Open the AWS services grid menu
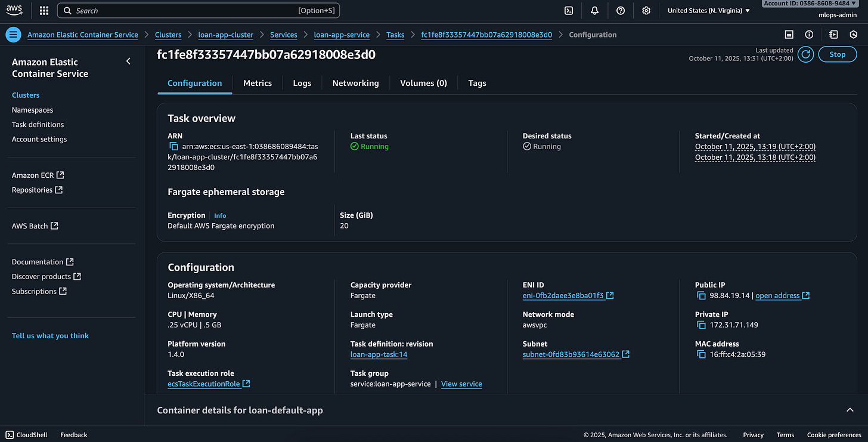The width and height of the screenshot is (868, 442). tap(44, 11)
